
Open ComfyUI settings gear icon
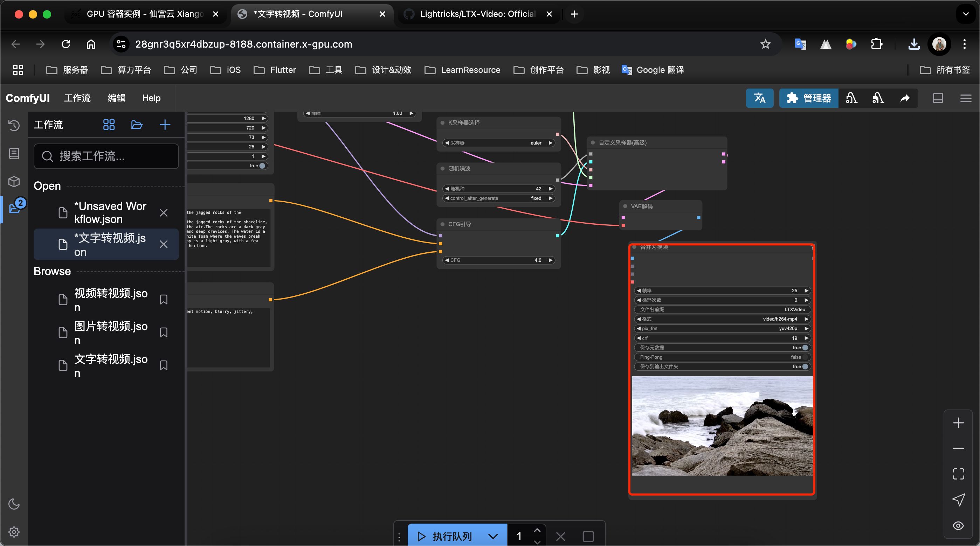(x=14, y=532)
